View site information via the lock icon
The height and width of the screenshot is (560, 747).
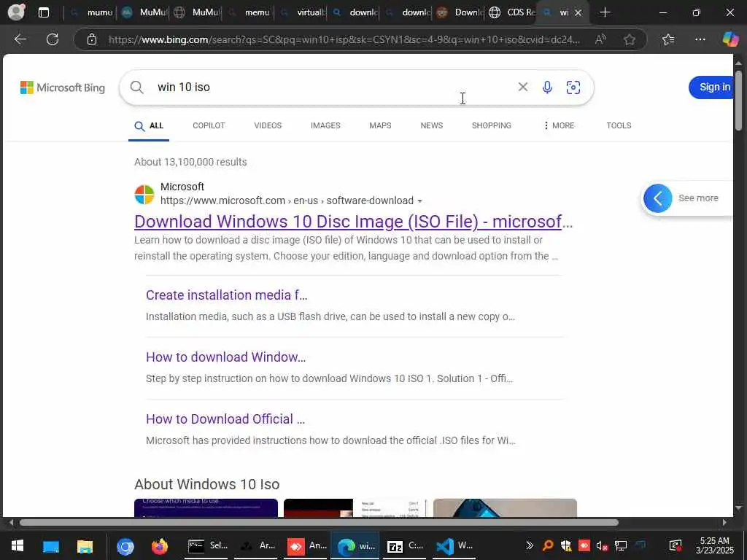[x=92, y=39]
